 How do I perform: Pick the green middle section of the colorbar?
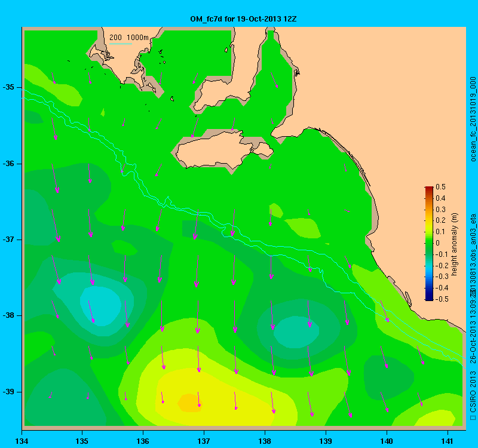click(x=429, y=244)
